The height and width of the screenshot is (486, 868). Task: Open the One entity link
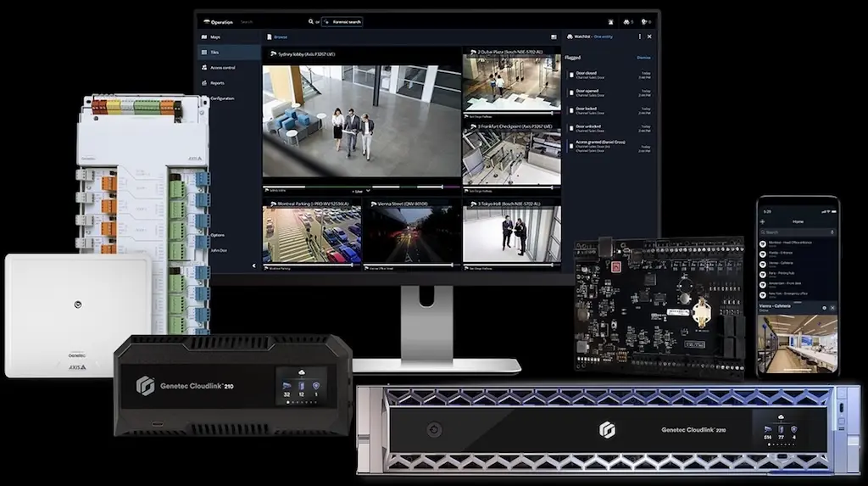tap(603, 36)
